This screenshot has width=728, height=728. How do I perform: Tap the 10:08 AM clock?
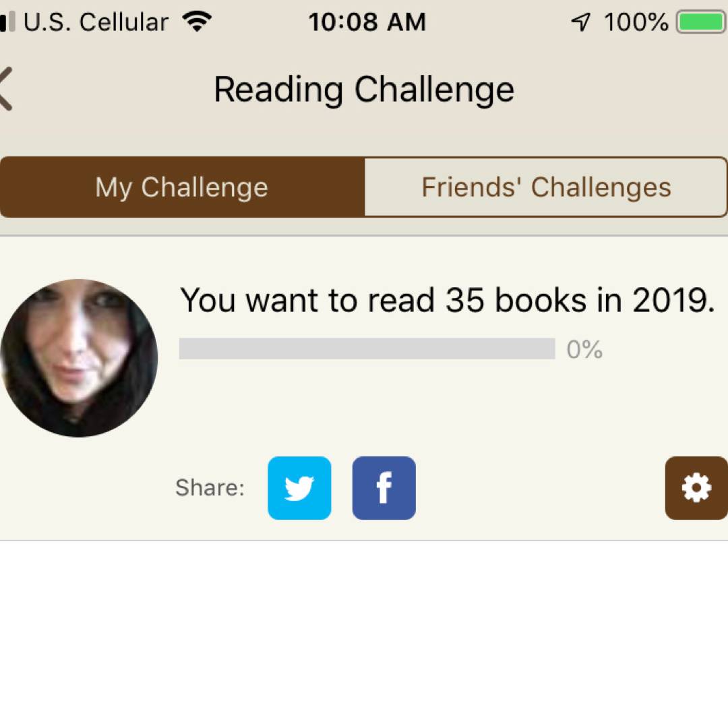(367, 22)
